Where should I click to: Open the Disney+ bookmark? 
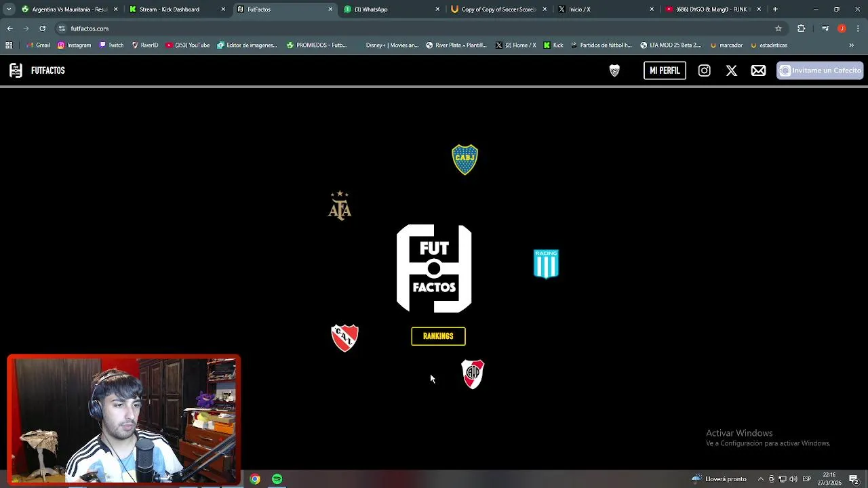[387, 45]
